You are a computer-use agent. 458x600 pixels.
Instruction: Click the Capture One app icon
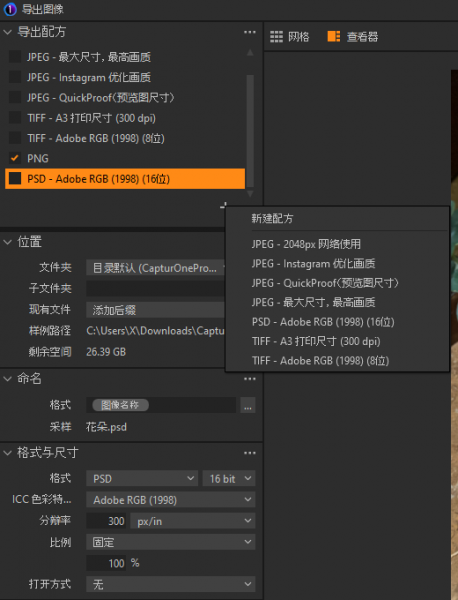pyautogui.click(x=10, y=9)
